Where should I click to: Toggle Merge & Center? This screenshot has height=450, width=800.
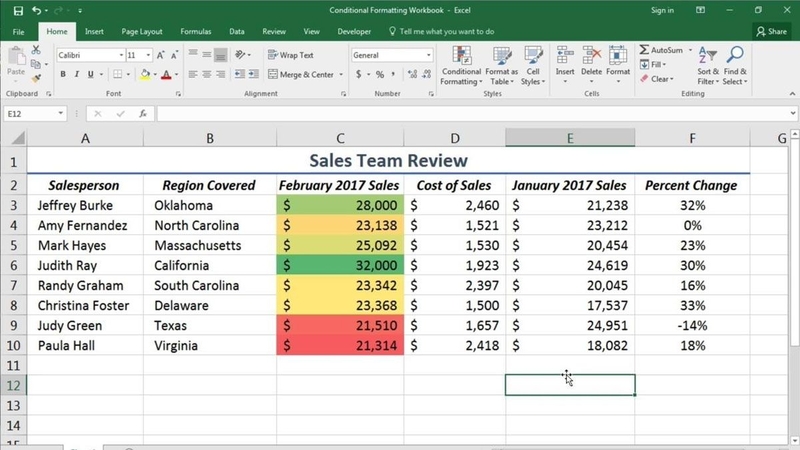click(x=301, y=74)
